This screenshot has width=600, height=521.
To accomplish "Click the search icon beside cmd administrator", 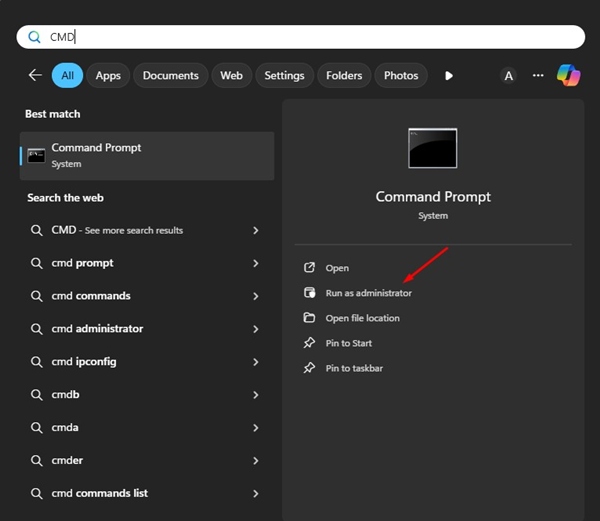I will pyautogui.click(x=37, y=329).
